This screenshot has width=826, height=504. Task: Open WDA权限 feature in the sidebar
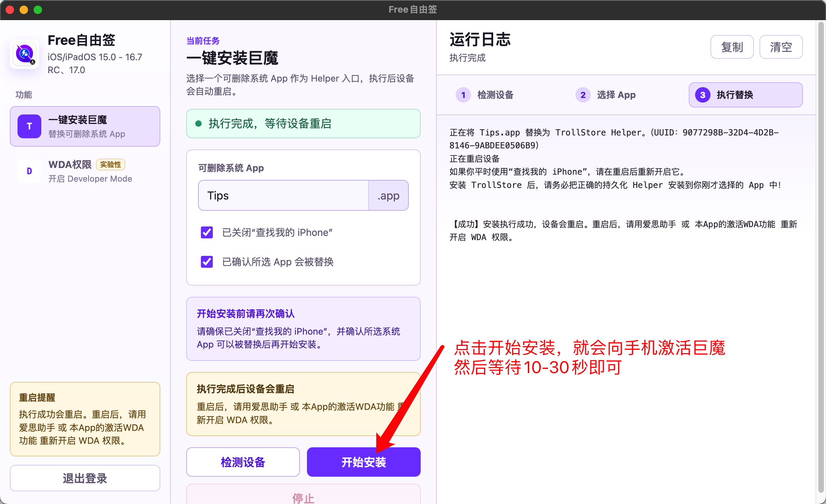coord(85,171)
